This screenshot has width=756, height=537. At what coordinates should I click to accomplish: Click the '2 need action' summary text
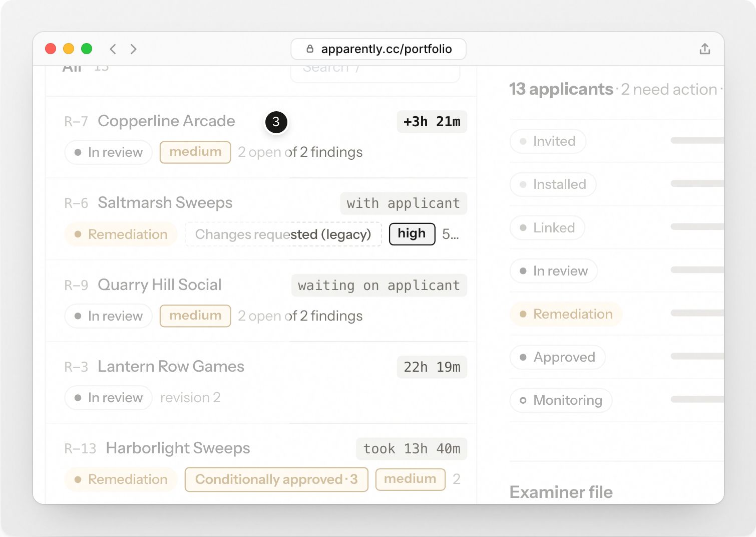click(x=669, y=89)
